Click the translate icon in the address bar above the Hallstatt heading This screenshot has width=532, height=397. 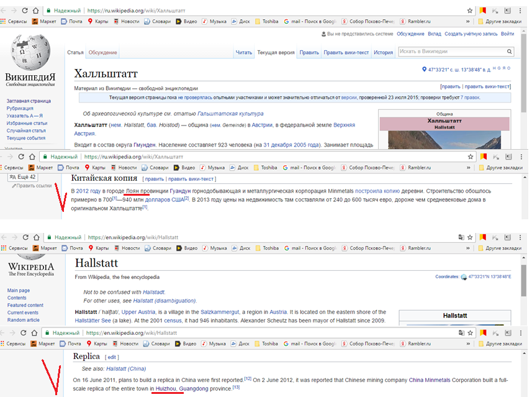(x=461, y=237)
